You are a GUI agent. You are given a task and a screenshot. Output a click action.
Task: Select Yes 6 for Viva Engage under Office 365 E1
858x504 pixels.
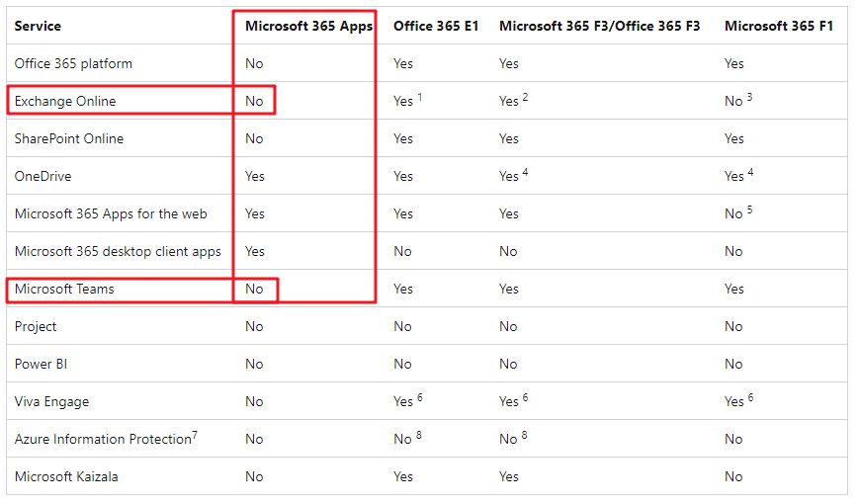click(x=407, y=400)
